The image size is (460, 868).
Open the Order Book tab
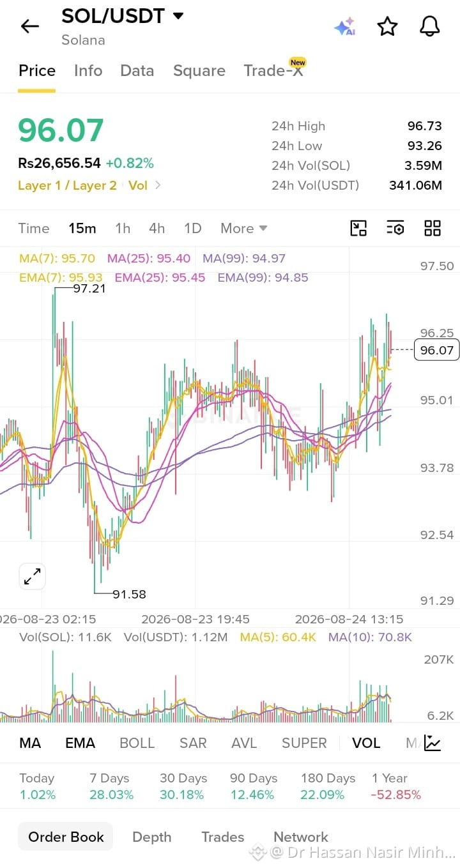pyautogui.click(x=66, y=837)
